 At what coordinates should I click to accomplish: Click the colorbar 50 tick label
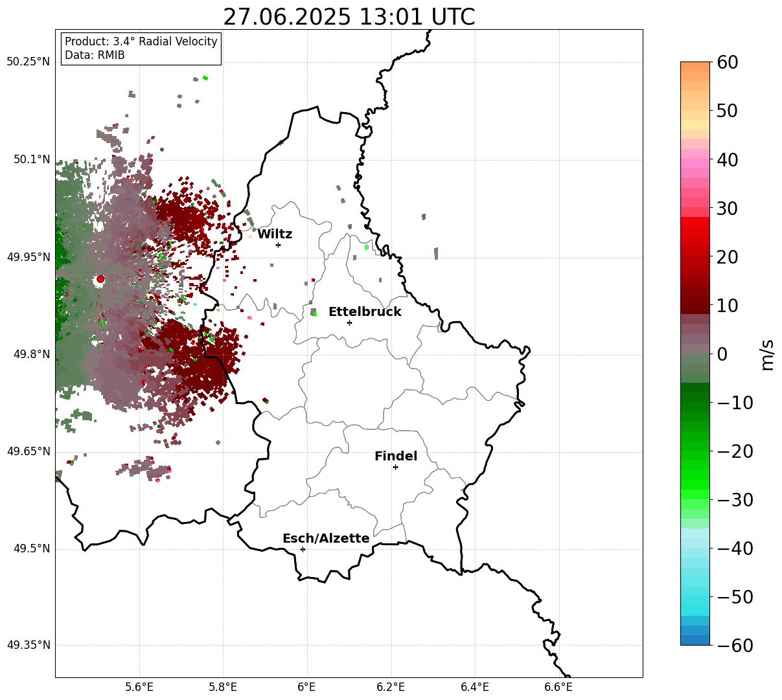tap(727, 111)
